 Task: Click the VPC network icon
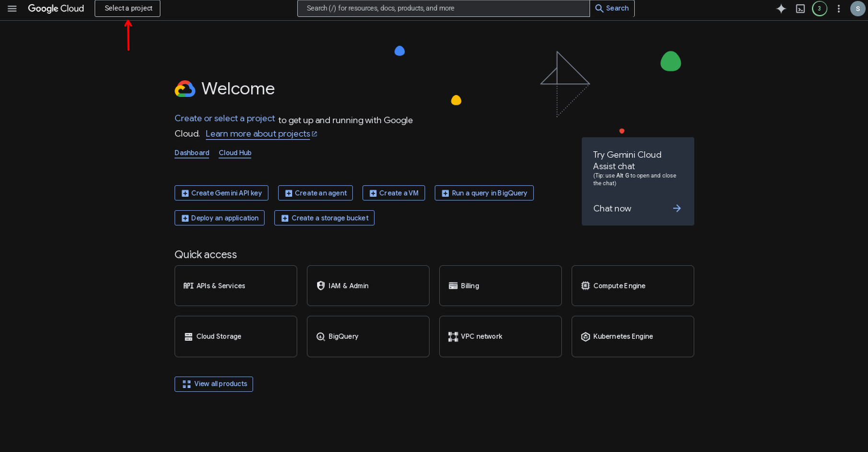(453, 336)
